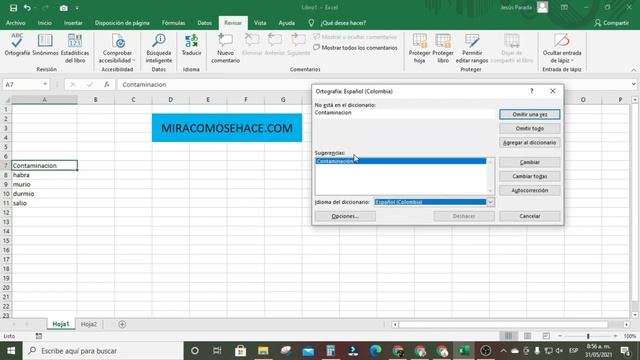Open the Excel taskbar icon
Image resolution: width=640 pixels, height=360 pixels.
point(464,351)
